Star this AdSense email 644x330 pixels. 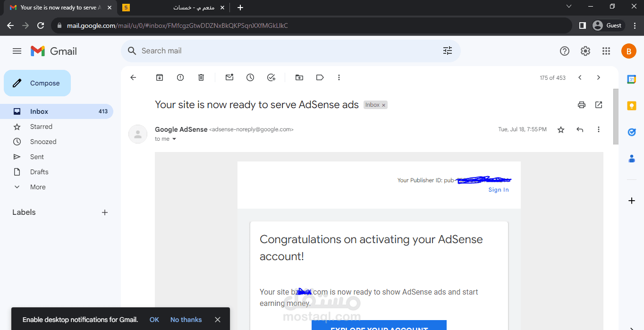click(561, 129)
